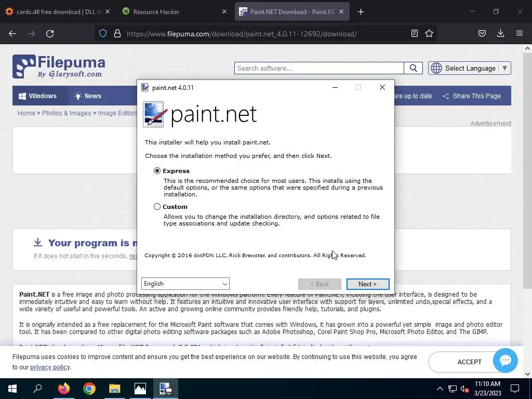Open a new browser tab
532x399 pixels.
pos(361,12)
